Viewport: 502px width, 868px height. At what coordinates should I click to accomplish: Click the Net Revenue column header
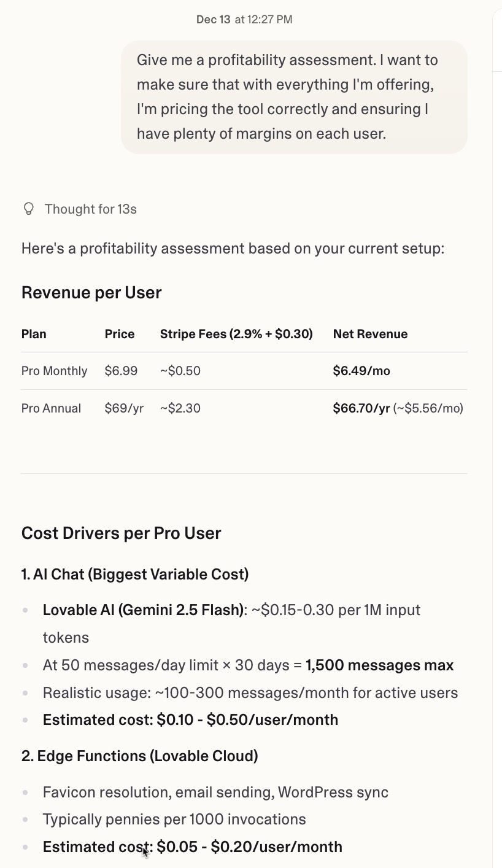(x=370, y=334)
